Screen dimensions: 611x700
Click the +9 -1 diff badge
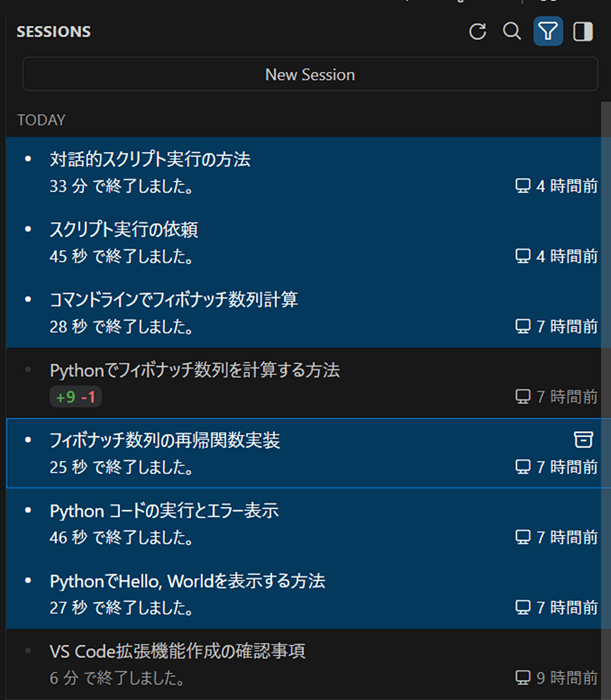(75, 396)
